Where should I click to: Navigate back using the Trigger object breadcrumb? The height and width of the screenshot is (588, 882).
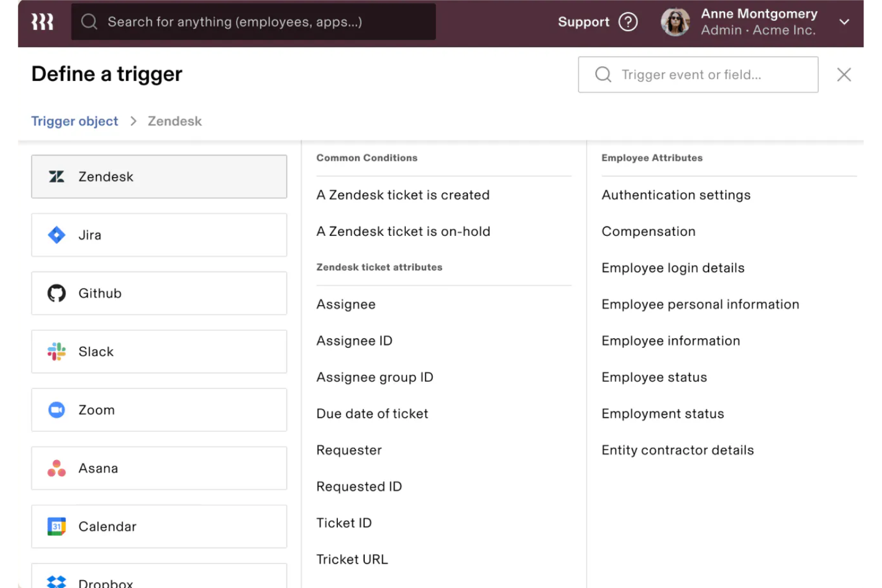pyautogui.click(x=74, y=121)
